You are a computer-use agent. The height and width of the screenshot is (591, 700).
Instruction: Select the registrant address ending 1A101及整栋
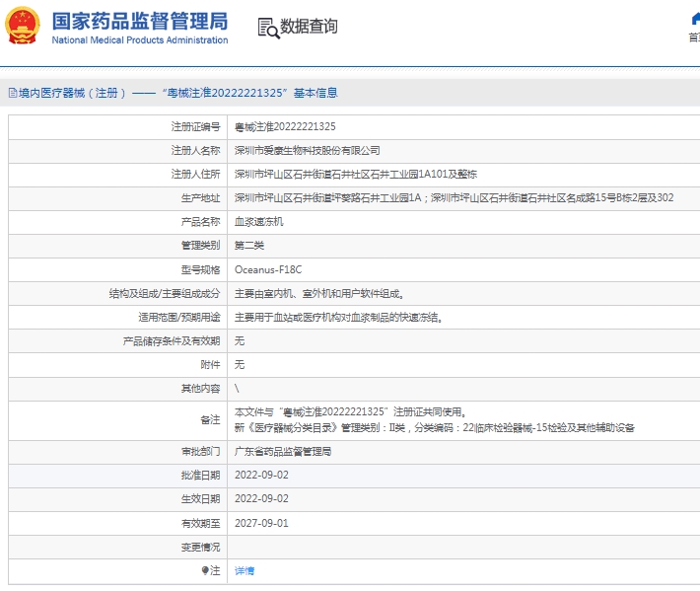click(x=356, y=175)
